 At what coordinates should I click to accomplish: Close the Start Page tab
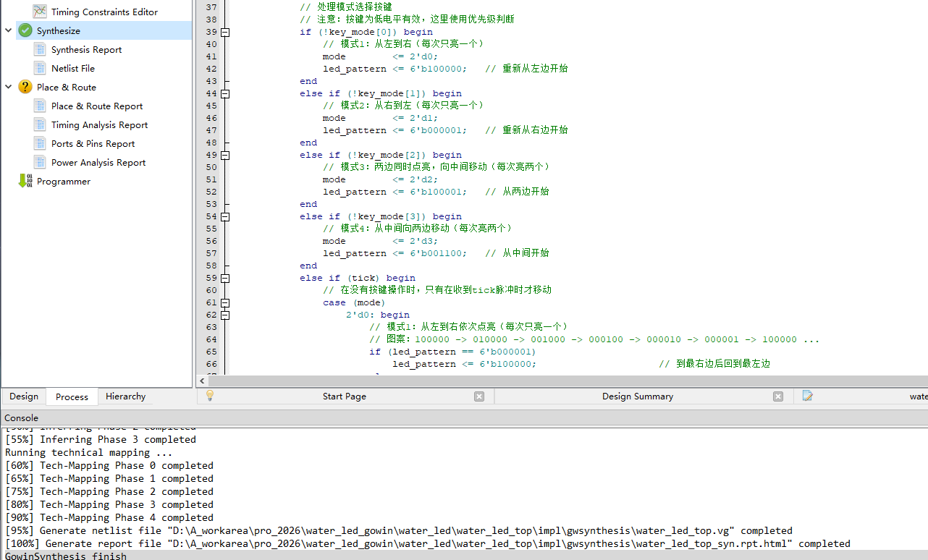(x=479, y=396)
